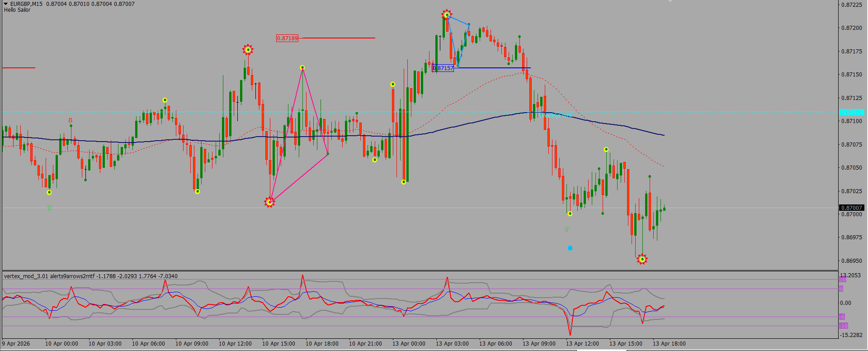Select the Hello Sailor label
868x351 pixels.
click(x=17, y=10)
